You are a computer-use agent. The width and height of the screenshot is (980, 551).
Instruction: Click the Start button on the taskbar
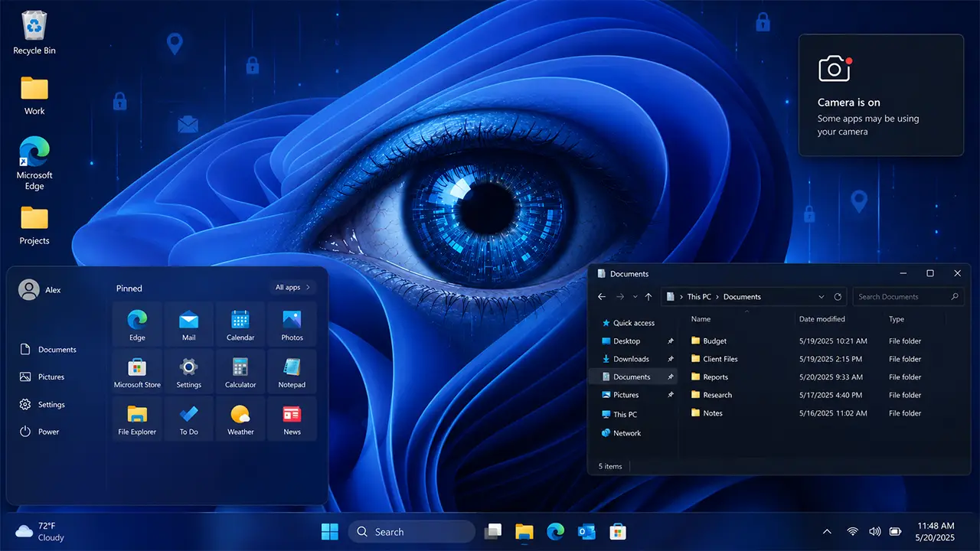point(330,531)
